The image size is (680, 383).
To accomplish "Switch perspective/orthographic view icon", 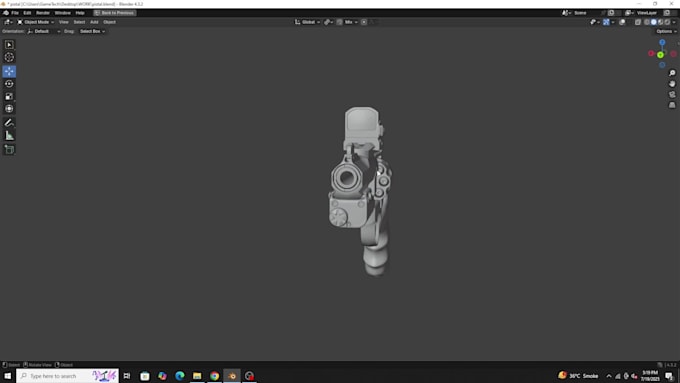I will click(x=672, y=105).
